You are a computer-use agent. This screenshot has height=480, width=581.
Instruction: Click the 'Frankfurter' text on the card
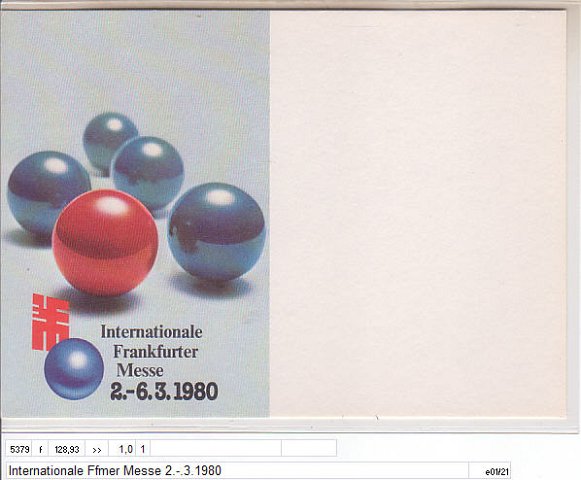[156, 352]
